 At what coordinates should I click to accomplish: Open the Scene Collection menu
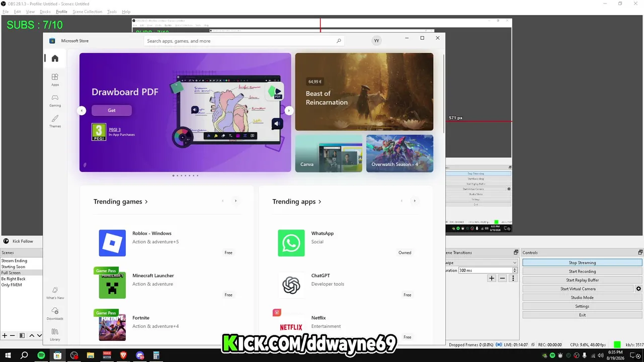coord(87,12)
